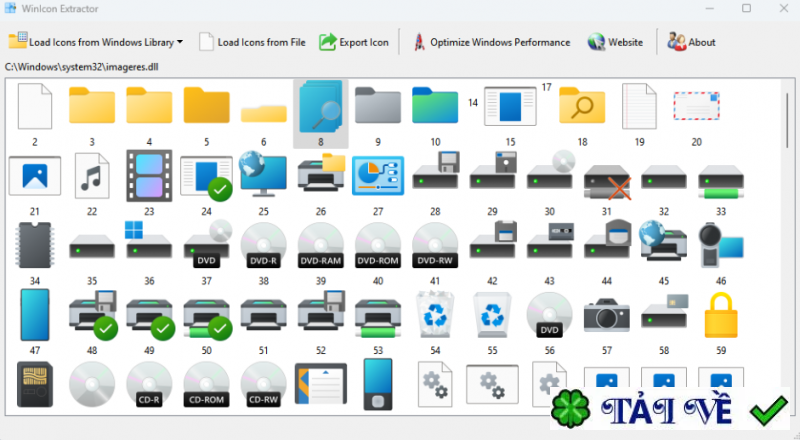The height and width of the screenshot is (440, 800).
Task: Select the network printer globe icon 45
Action: 663,240
